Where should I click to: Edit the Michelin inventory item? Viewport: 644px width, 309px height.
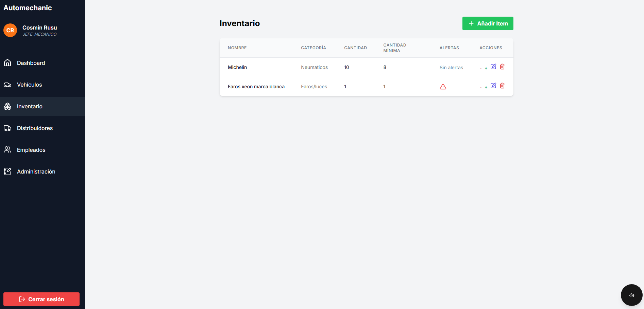(x=493, y=67)
